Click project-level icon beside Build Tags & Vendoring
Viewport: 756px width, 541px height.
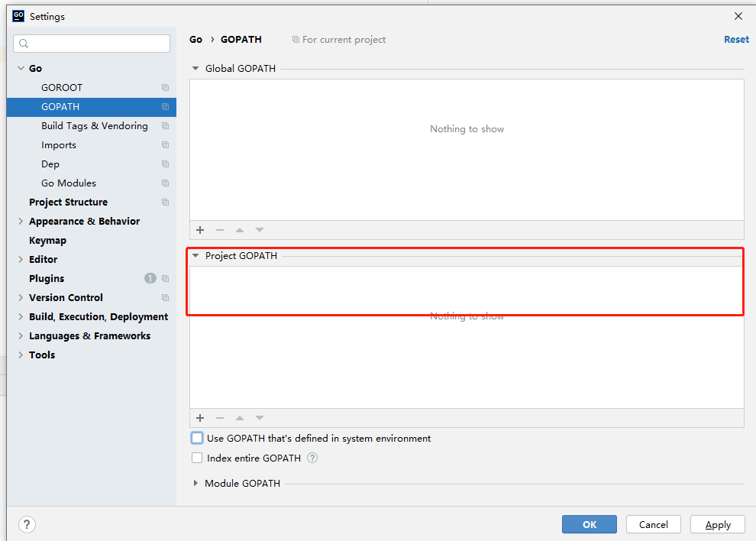[x=166, y=126]
